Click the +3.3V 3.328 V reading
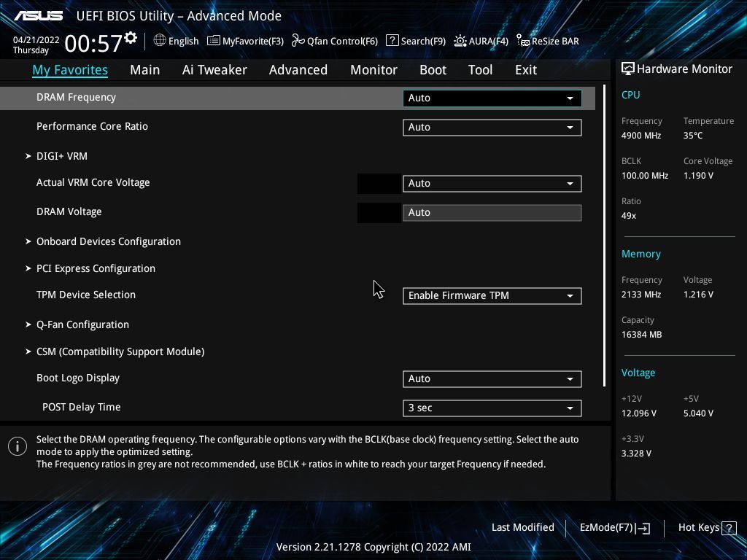747x560 pixels. pos(636,454)
